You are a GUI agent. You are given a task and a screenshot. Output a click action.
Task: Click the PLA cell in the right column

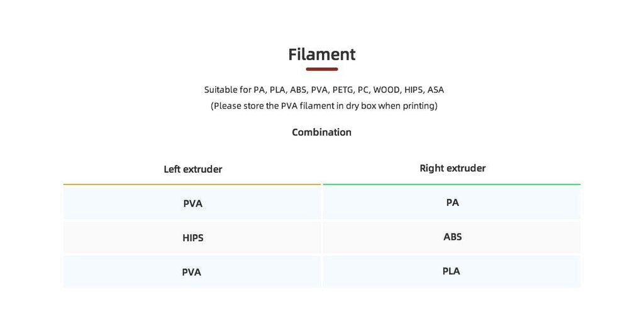click(452, 271)
